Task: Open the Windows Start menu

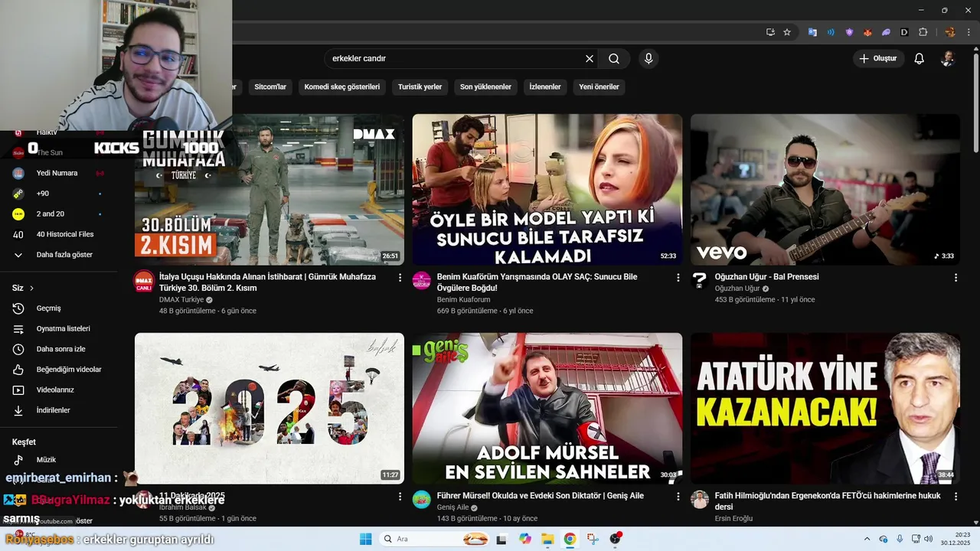Action: (x=365, y=539)
